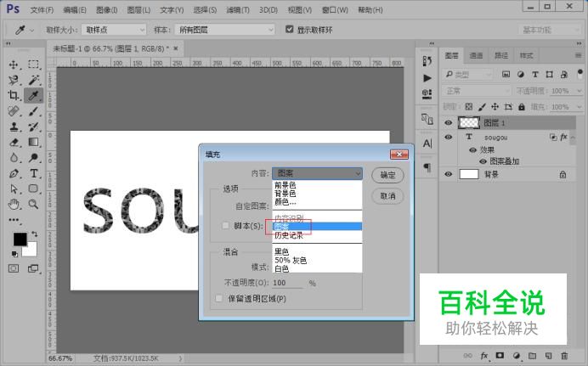Select the Blur tool
The height and width of the screenshot is (366, 588).
tap(14, 158)
